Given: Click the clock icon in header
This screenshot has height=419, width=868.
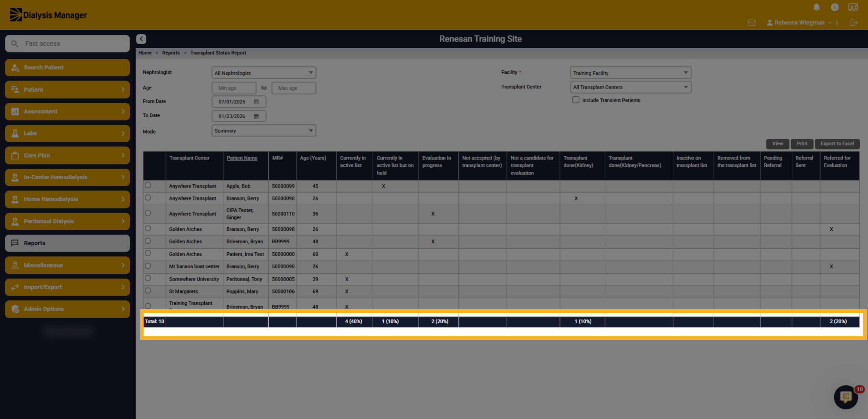Looking at the screenshot, I should tap(834, 7).
